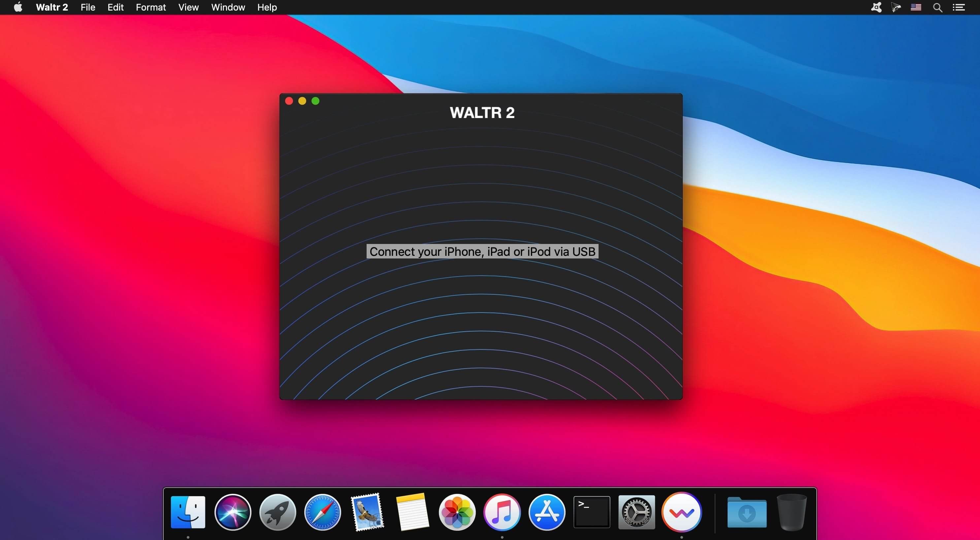Minimize the WALTR 2 window with yellow button
This screenshot has height=540, width=980.
click(x=302, y=101)
